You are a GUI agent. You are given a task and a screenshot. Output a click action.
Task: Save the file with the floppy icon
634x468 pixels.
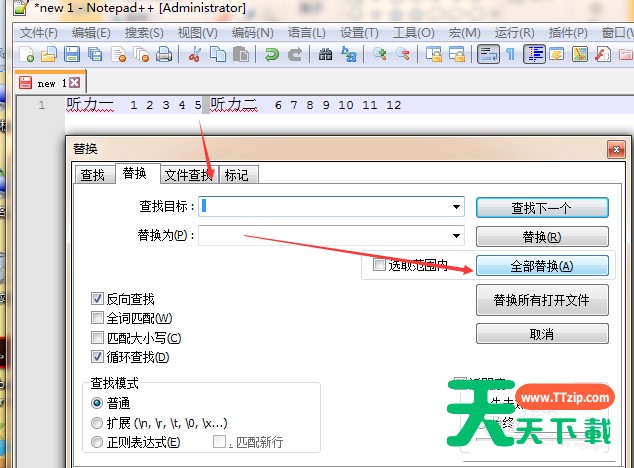(x=72, y=54)
